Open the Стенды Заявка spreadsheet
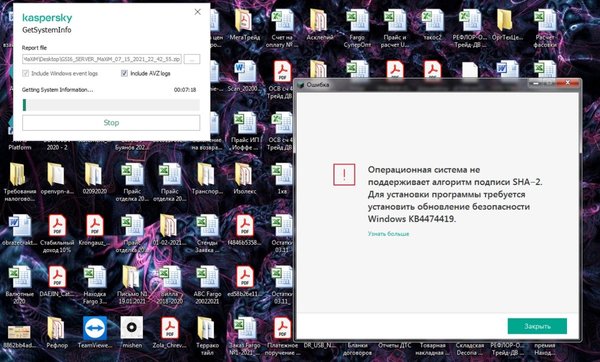The image size is (600, 362). (207, 226)
